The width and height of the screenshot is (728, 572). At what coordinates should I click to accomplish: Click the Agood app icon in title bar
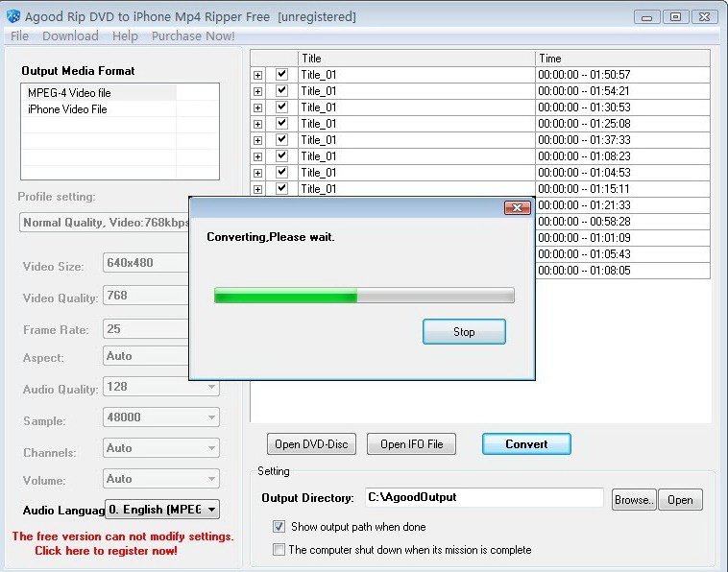click(13, 16)
